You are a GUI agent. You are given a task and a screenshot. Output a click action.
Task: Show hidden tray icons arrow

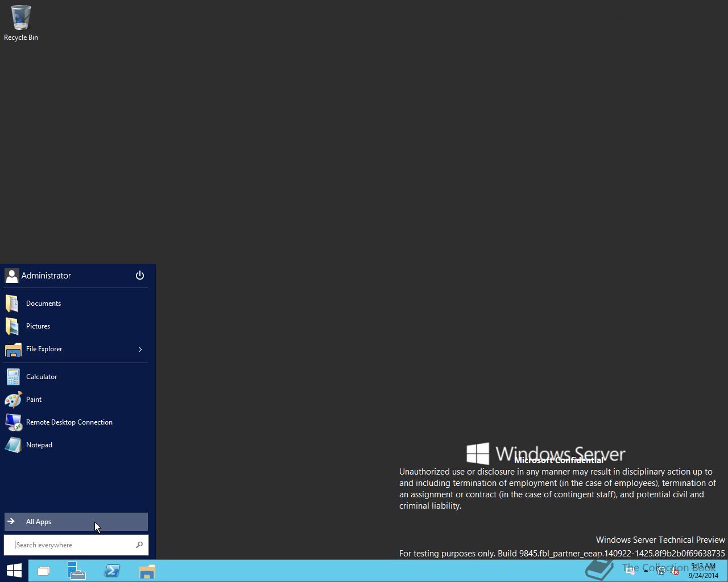click(646, 571)
